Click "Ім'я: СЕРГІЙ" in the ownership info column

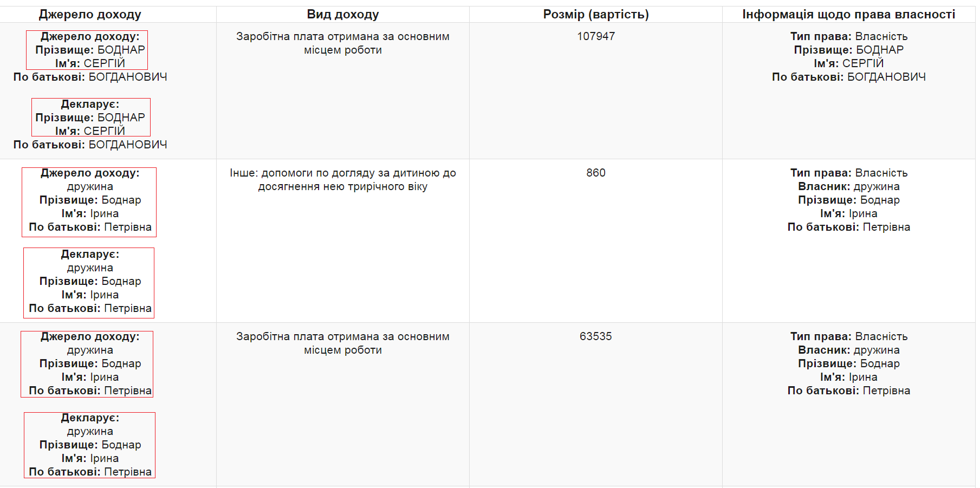pyautogui.click(x=848, y=63)
